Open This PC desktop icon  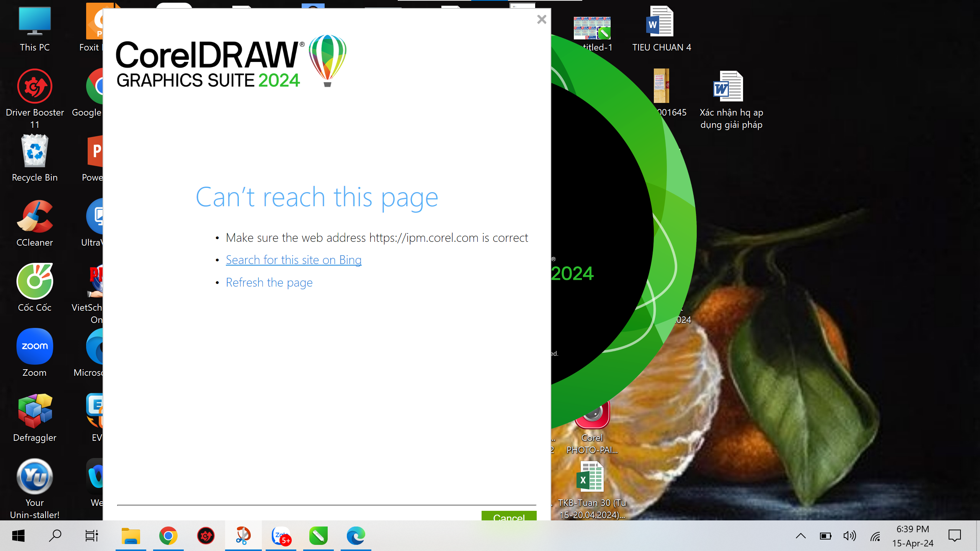(x=34, y=30)
